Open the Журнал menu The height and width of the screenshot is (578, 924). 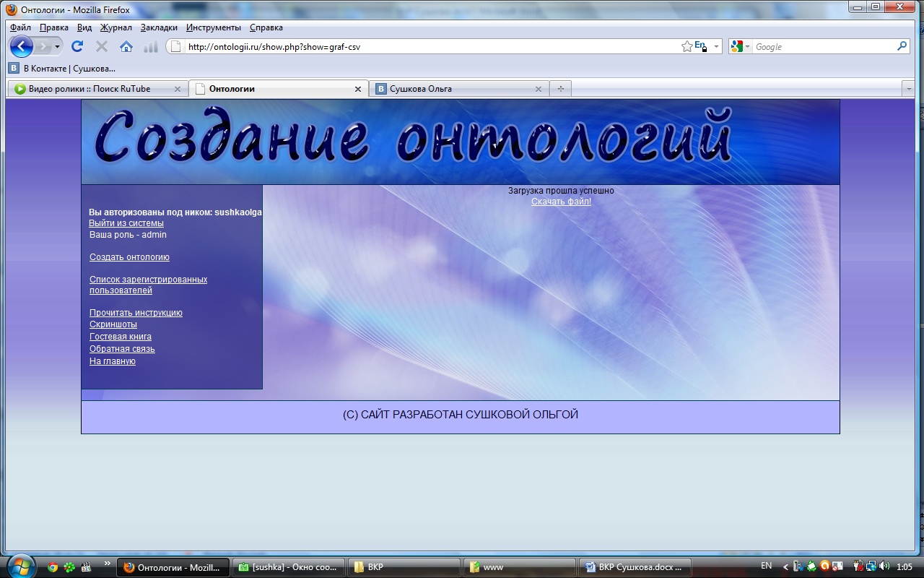[116, 27]
